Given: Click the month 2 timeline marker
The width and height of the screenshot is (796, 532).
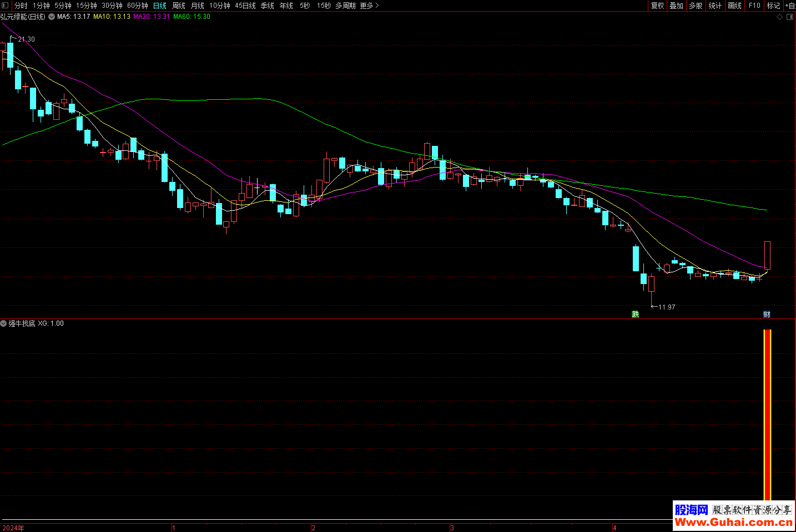Looking at the screenshot, I should coord(314,528).
